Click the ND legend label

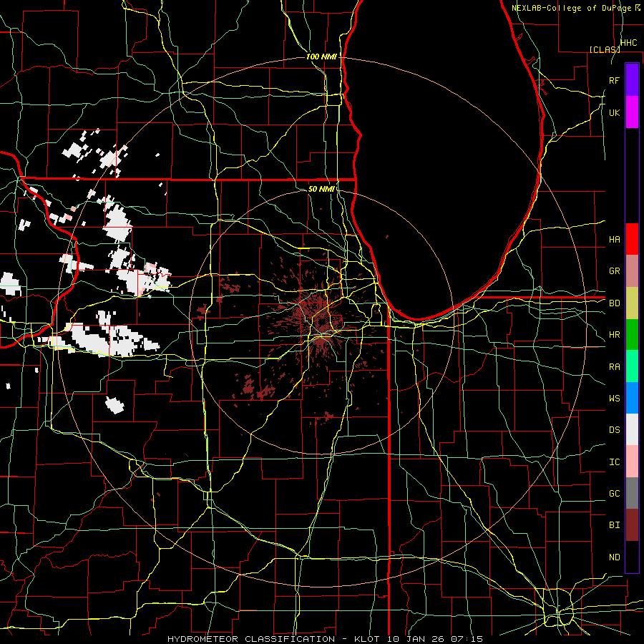coord(614,557)
